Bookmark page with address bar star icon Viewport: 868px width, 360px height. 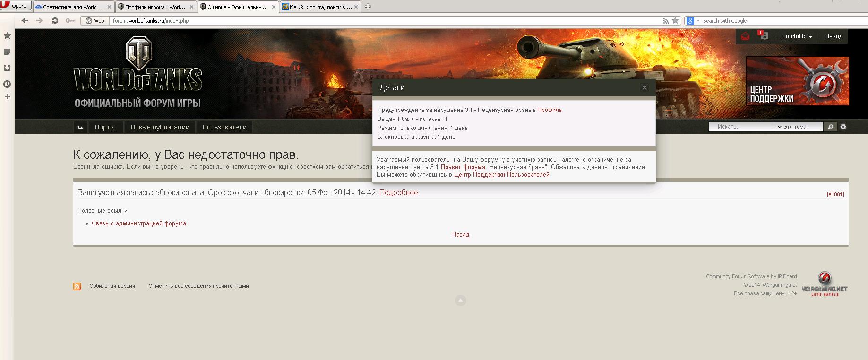point(675,21)
